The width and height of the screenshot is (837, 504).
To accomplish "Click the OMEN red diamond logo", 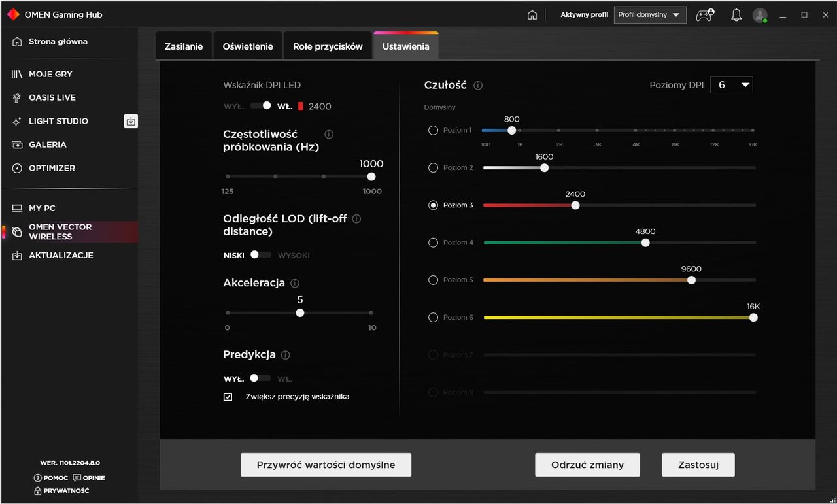I will pyautogui.click(x=13, y=14).
